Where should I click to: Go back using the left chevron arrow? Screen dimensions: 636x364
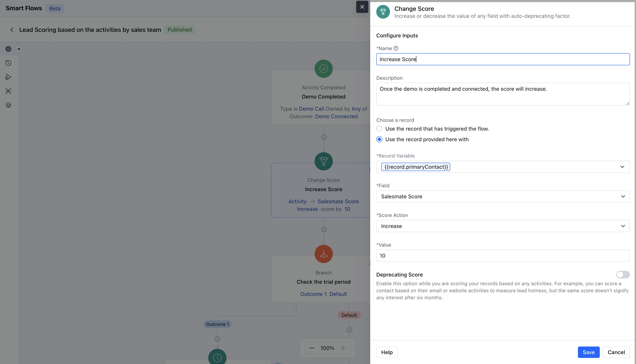point(12,30)
